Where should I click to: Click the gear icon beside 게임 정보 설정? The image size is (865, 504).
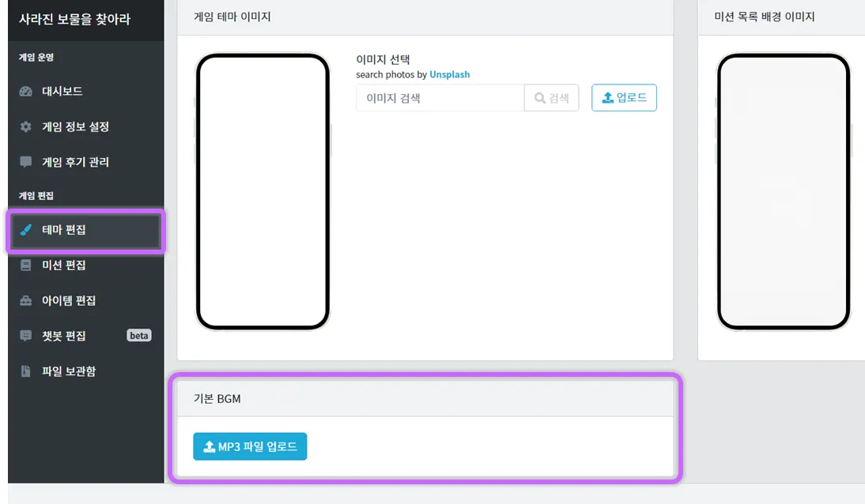pyautogui.click(x=26, y=127)
